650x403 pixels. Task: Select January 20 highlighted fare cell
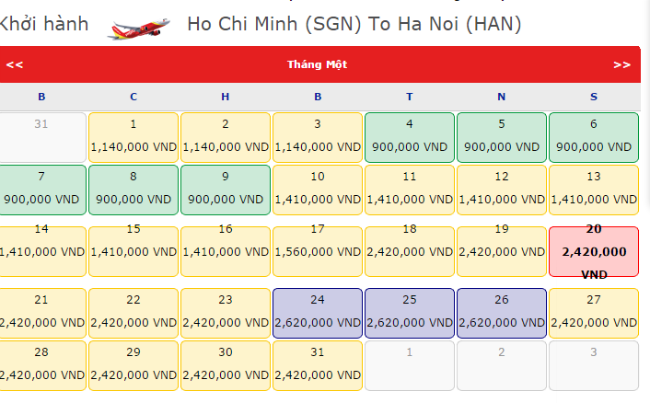[594, 251]
